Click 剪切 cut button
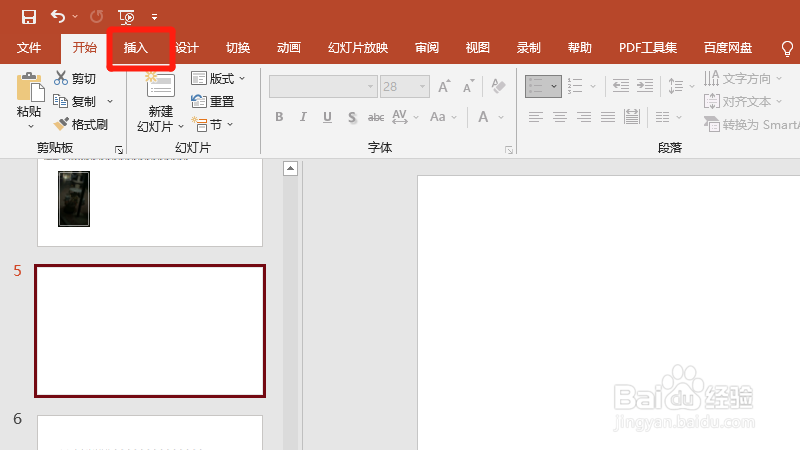Image resolution: width=800 pixels, height=450 pixels. (x=75, y=78)
